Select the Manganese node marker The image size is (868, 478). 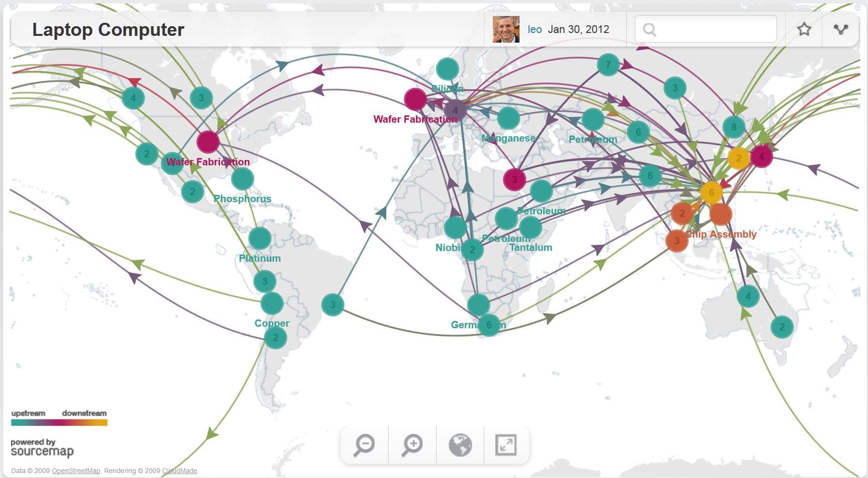click(508, 118)
